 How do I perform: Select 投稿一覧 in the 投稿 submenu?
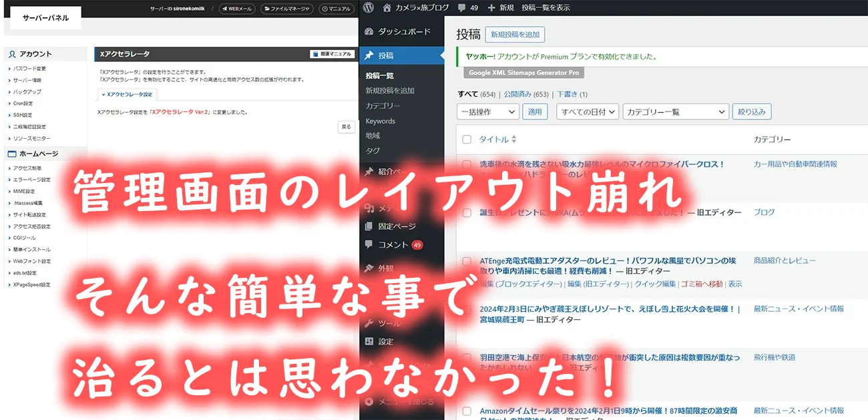379,75
